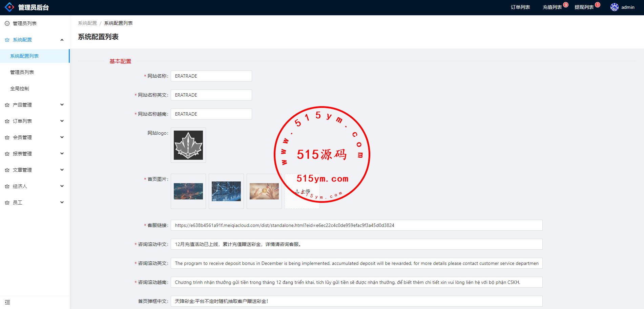This screenshot has width=644, height=309.
Task: Open 充值列表 in top bar
Action: 552,7
